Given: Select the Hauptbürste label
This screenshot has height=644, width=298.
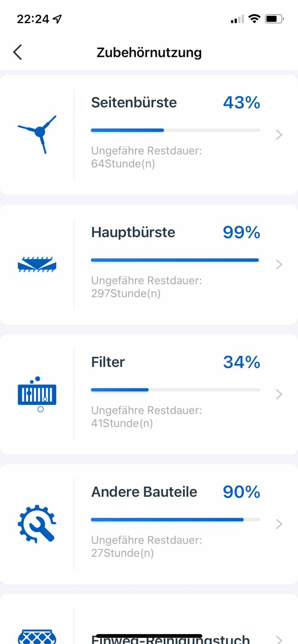Looking at the screenshot, I should point(133,232).
